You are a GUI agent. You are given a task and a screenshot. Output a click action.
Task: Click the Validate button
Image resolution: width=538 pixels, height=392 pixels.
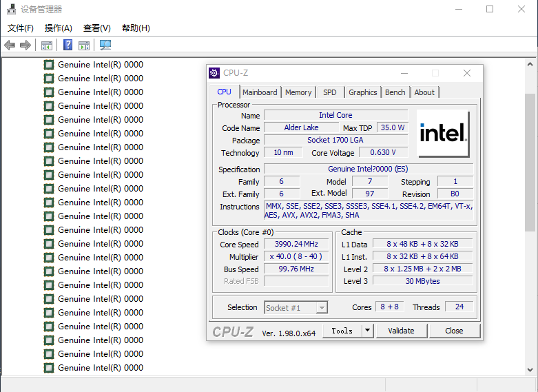coord(401,331)
